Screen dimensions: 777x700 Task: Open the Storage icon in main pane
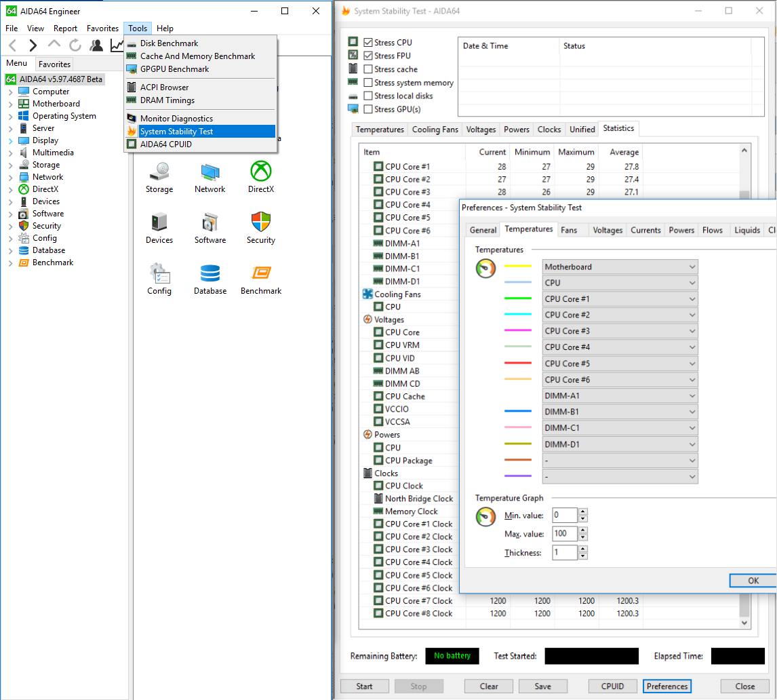click(x=159, y=178)
